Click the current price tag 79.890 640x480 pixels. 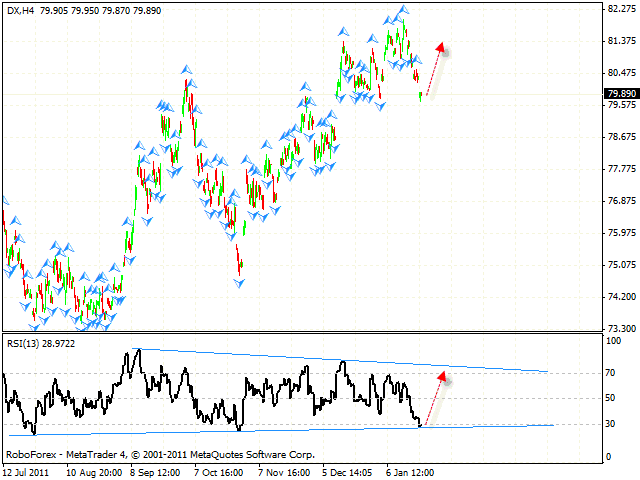(x=621, y=94)
